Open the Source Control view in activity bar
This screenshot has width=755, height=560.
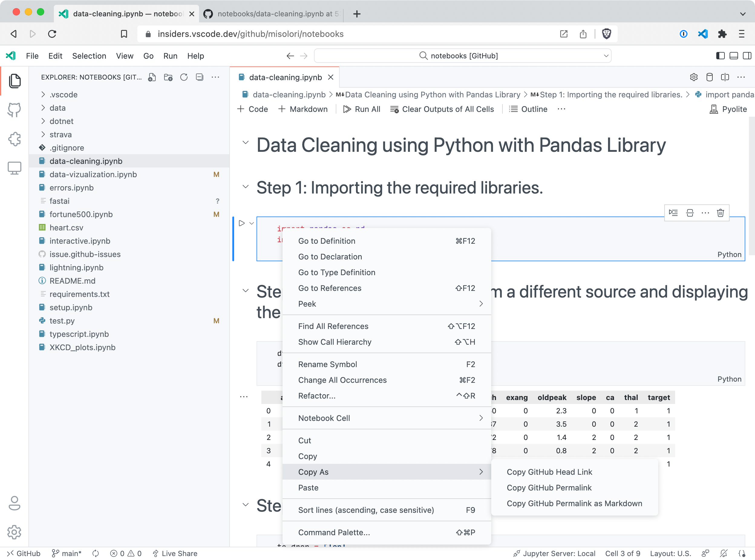click(15, 110)
